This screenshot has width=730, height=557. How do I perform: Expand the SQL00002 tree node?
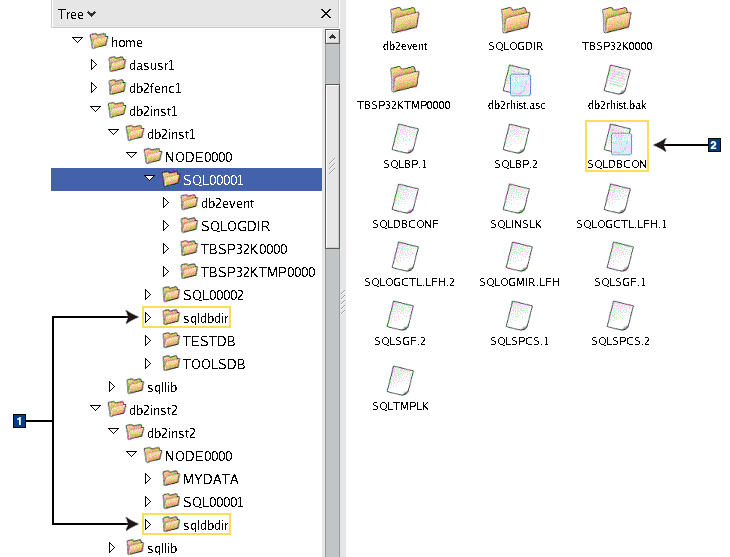tap(148, 294)
